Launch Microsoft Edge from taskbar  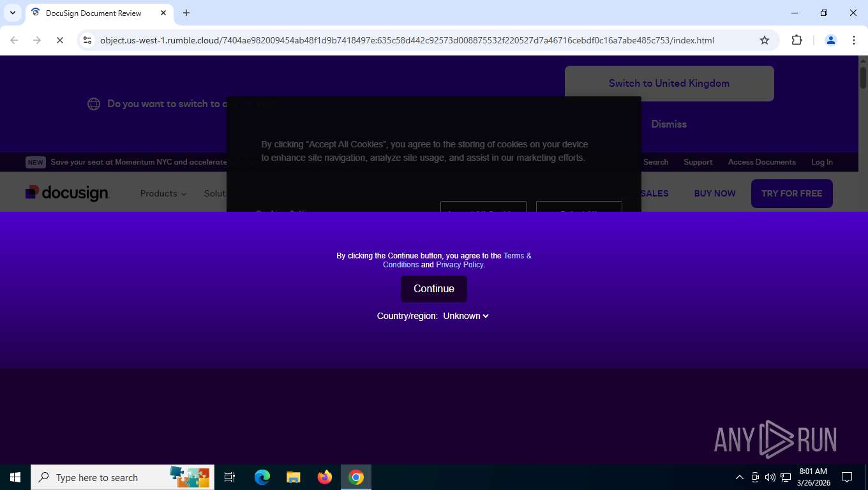coord(262,477)
